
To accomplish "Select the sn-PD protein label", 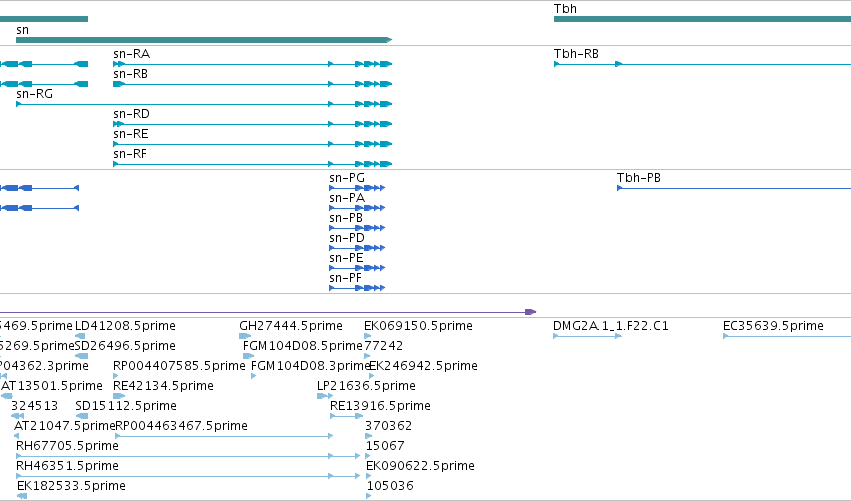I will [x=347, y=238].
